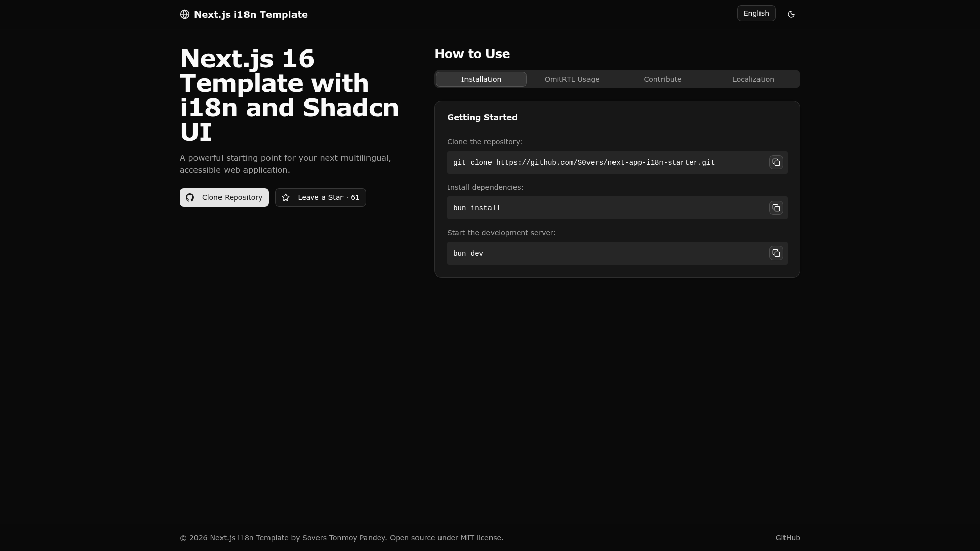Copy the bun dev command
The height and width of the screenshot is (551, 980).
tap(776, 253)
